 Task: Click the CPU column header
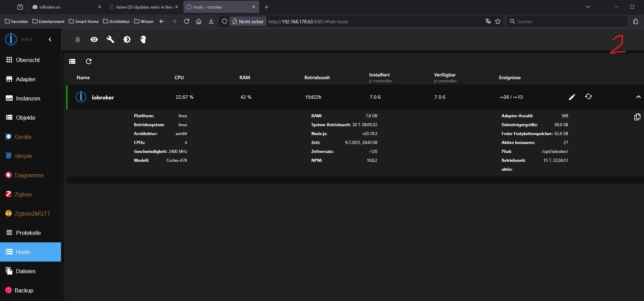click(179, 77)
